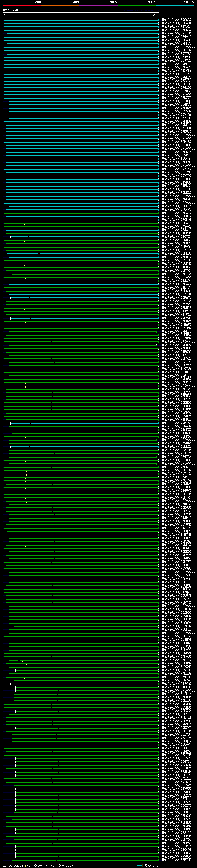
Task: Click the orange segment of the identity scale
Action: tap(60, 6)
